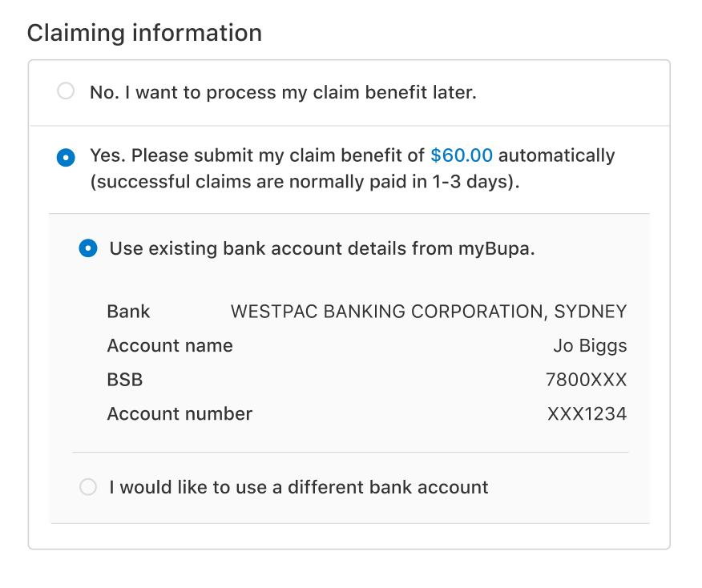
Task: Click the 'Yes. Please submit my claim benefit' text
Action: 257,155
